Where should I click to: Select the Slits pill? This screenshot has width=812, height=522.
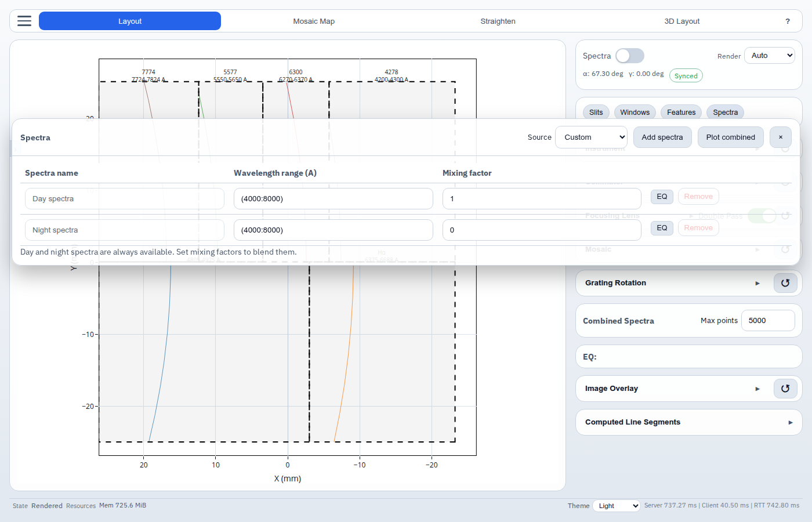point(596,113)
